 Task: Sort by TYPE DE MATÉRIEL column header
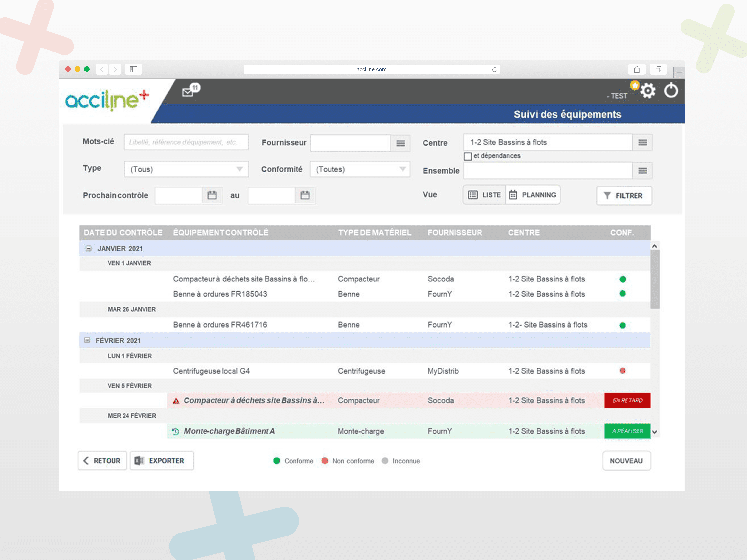(x=374, y=233)
